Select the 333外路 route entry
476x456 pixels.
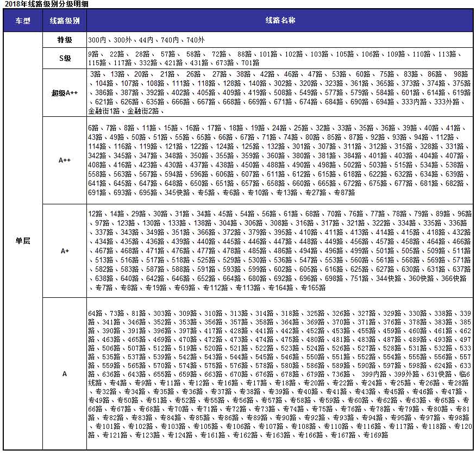[447, 102]
